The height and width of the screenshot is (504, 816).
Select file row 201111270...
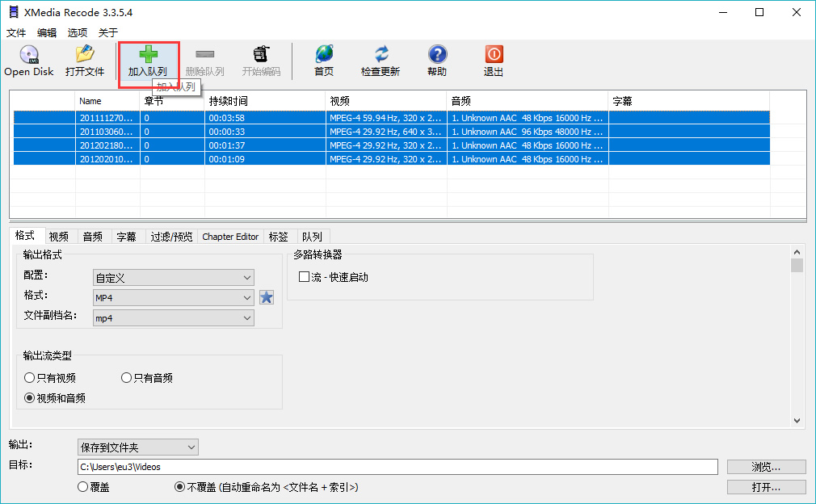[x=391, y=118]
